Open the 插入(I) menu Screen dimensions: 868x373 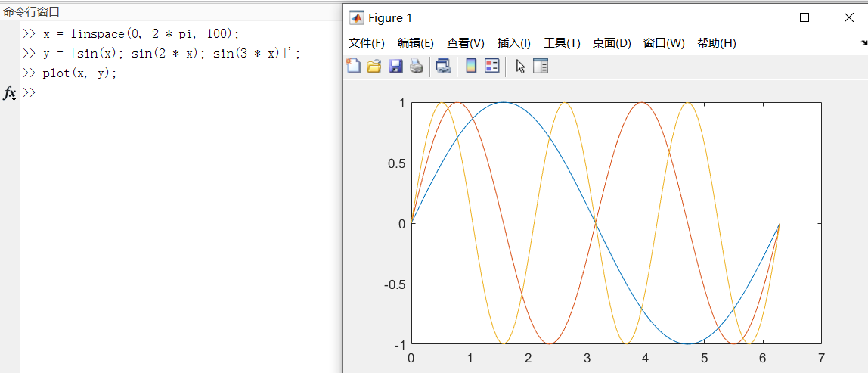coord(513,43)
